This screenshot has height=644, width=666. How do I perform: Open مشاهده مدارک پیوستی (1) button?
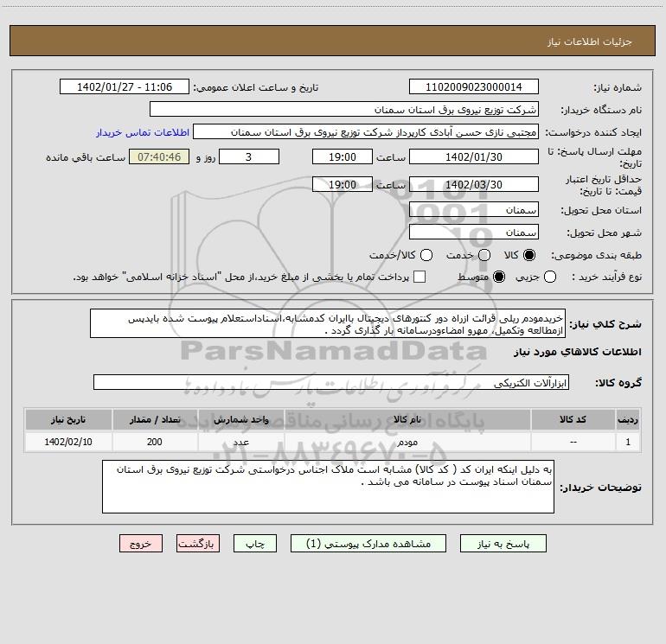368,544
